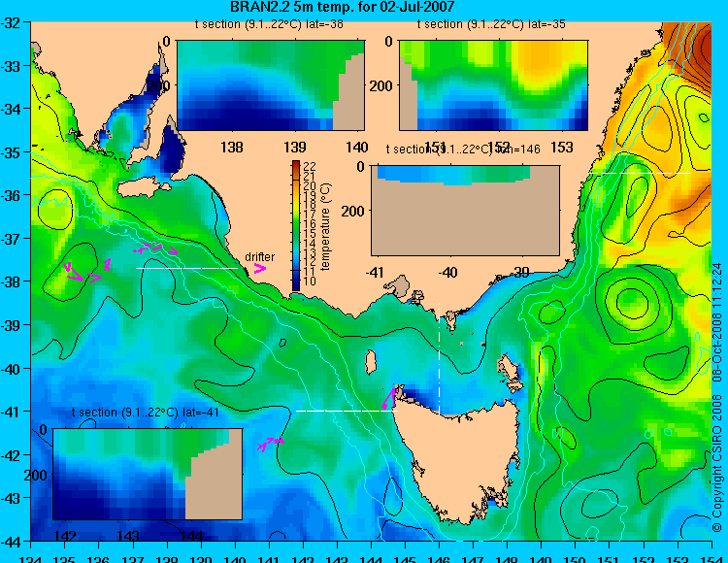Click the white dashed section line at latitude -35
728x563 pixels.
(x=640, y=173)
